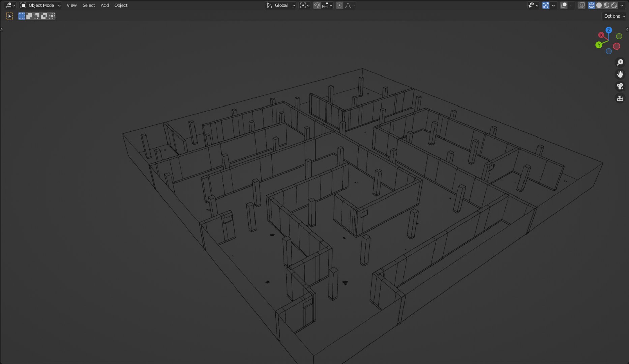Image resolution: width=629 pixels, height=364 pixels.
Task: Switch to Material Preview shading
Action: pyautogui.click(x=606, y=5)
